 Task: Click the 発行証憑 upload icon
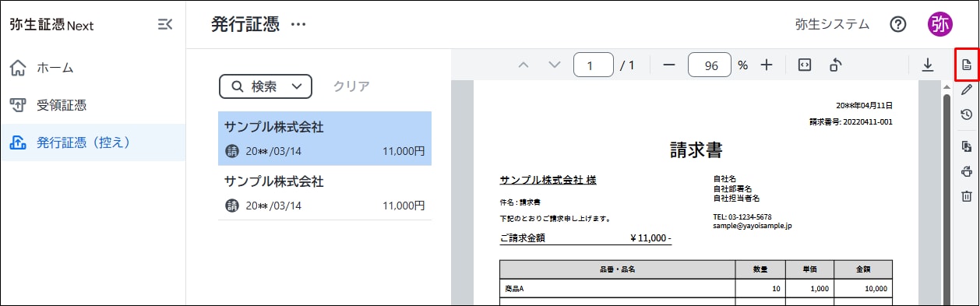[x=18, y=142]
